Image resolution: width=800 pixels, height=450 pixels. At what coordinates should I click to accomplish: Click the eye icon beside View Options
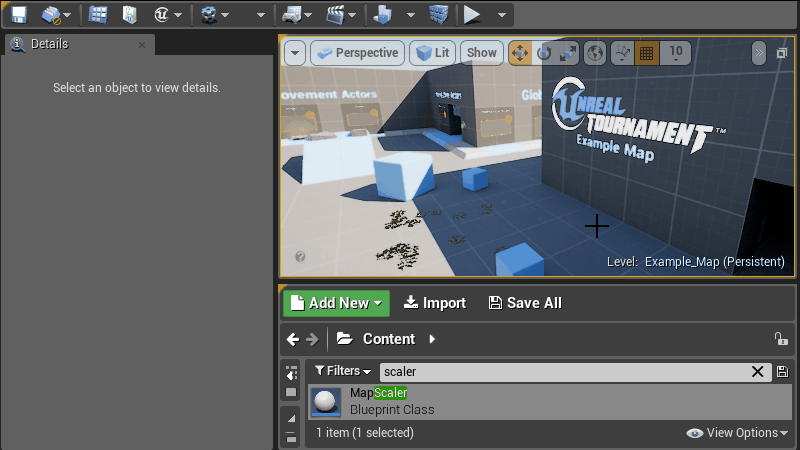[694, 433]
